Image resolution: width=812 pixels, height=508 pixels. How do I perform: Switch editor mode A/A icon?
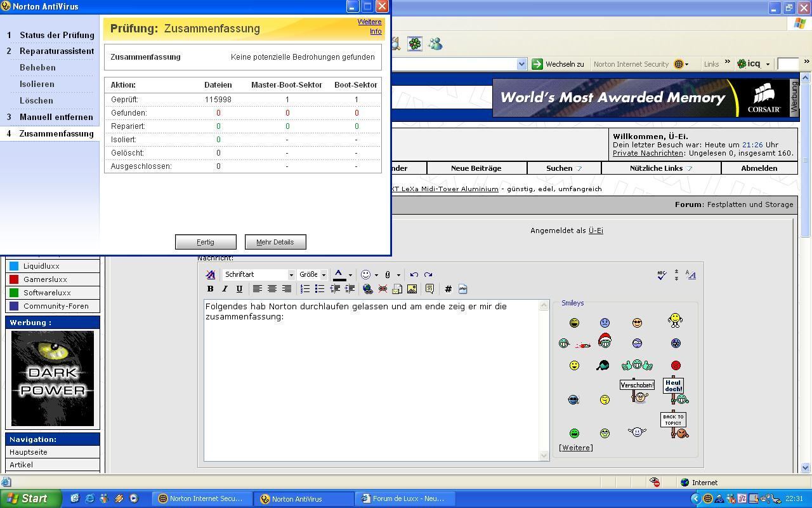691,274
